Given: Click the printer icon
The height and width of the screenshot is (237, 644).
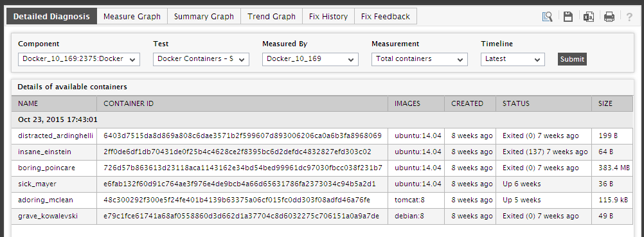Looking at the screenshot, I should click(609, 17).
